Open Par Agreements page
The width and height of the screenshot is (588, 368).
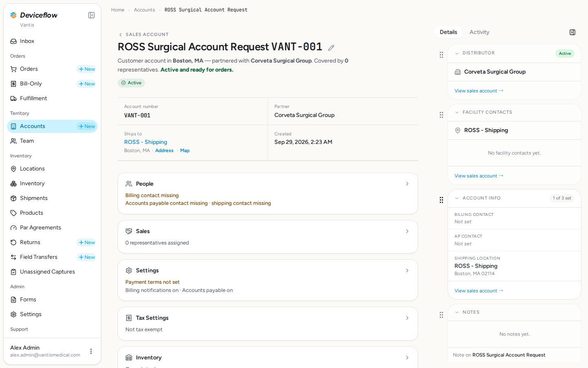[52, 228]
